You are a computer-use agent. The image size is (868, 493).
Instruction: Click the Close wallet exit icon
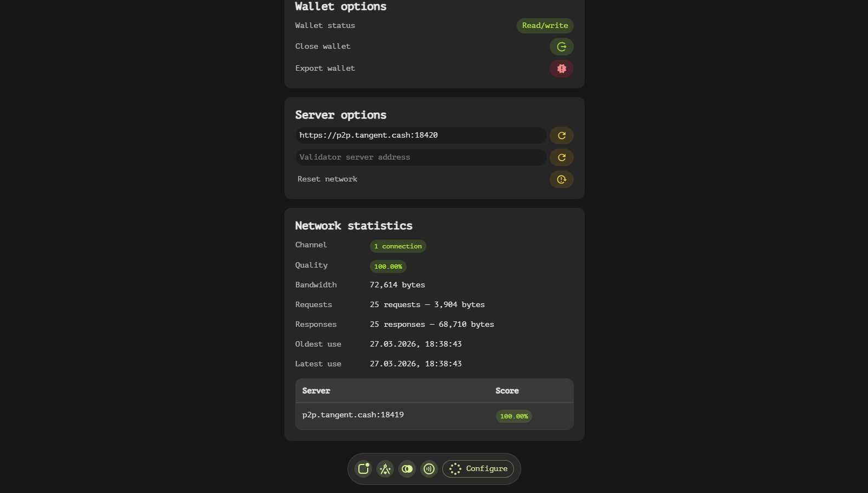(561, 47)
